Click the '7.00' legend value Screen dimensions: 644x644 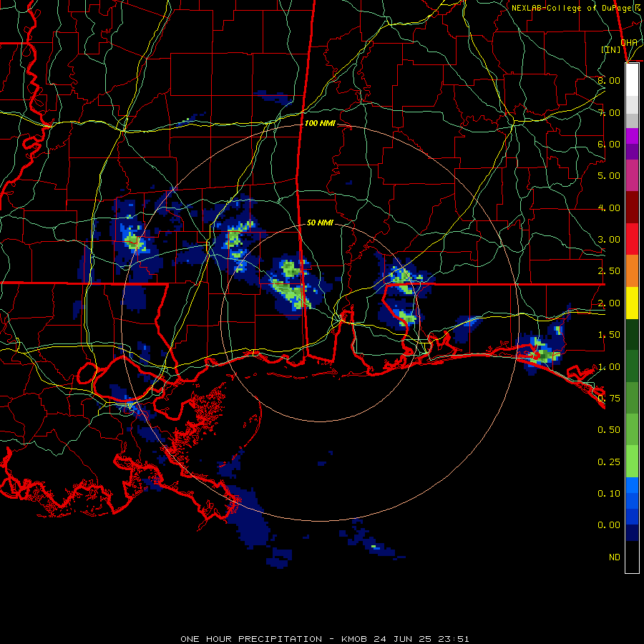click(x=609, y=112)
